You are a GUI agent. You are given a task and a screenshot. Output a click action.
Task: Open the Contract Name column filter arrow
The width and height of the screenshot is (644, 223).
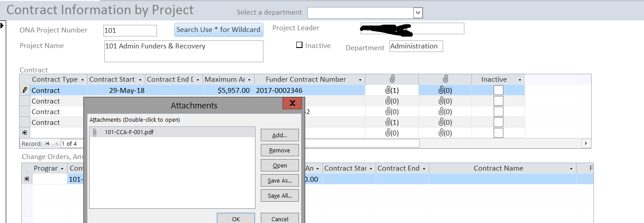pos(571,169)
